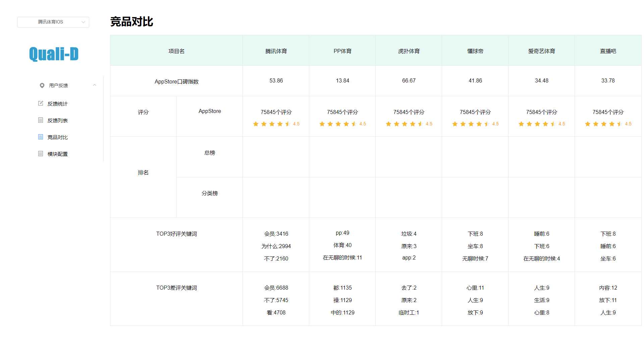The width and height of the screenshot is (644, 355).
Task: Click 会员:3416 keyword in 腾讯体育 column
Action: pos(276,234)
